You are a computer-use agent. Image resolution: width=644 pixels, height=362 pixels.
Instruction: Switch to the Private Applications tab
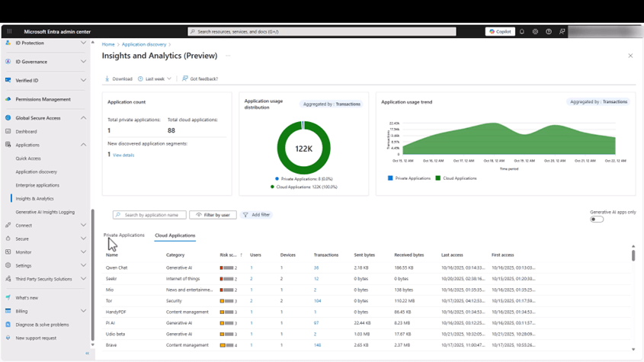[124, 235]
